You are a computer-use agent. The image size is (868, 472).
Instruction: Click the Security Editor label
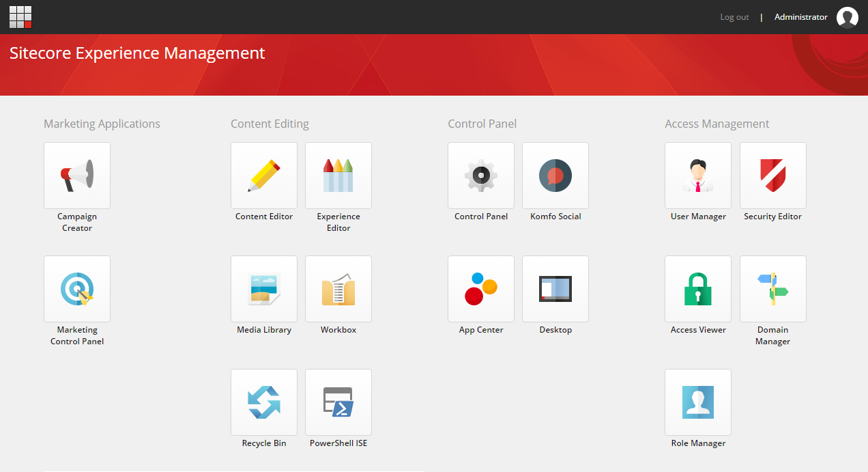click(x=773, y=217)
